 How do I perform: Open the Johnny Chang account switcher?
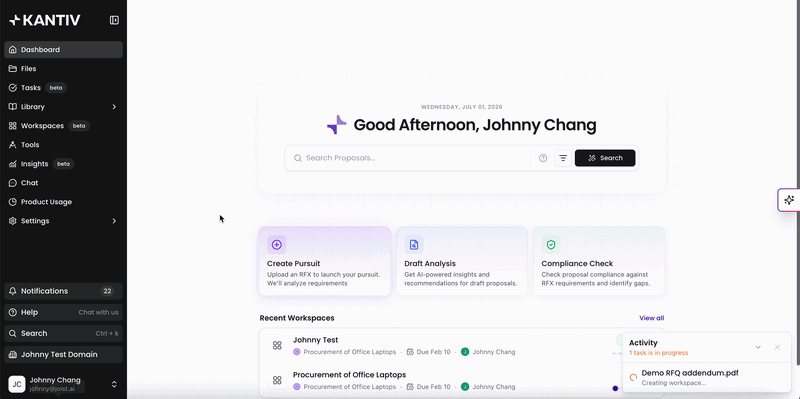(x=63, y=384)
